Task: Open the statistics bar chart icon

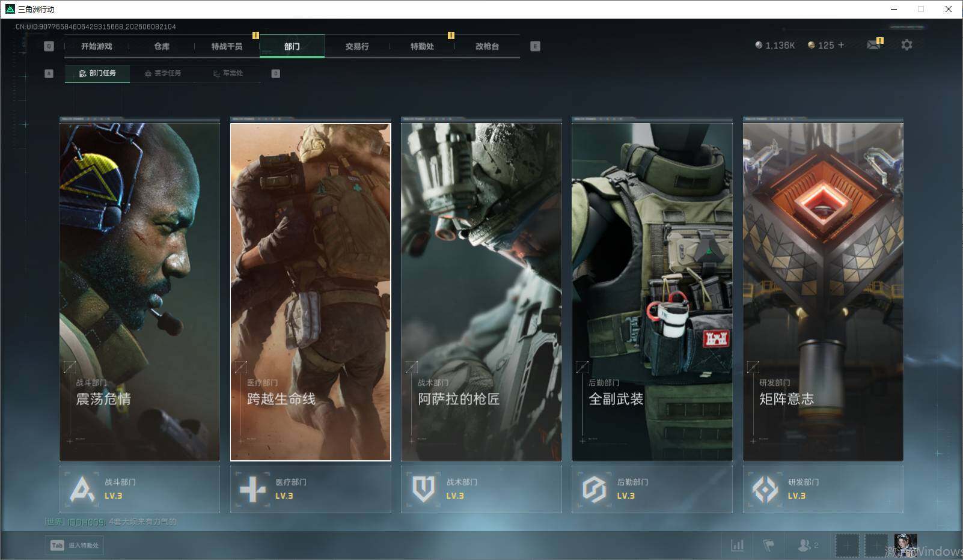Action: pos(738,545)
